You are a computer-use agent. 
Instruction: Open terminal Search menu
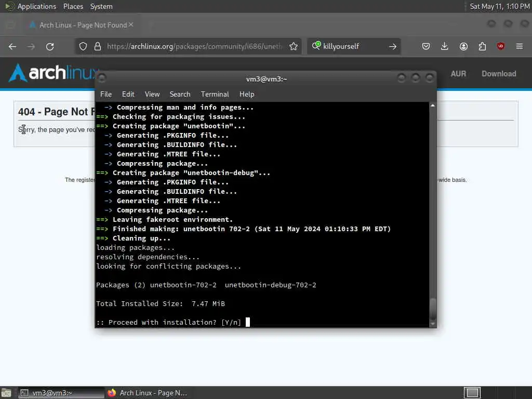click(x=180, y=95)
